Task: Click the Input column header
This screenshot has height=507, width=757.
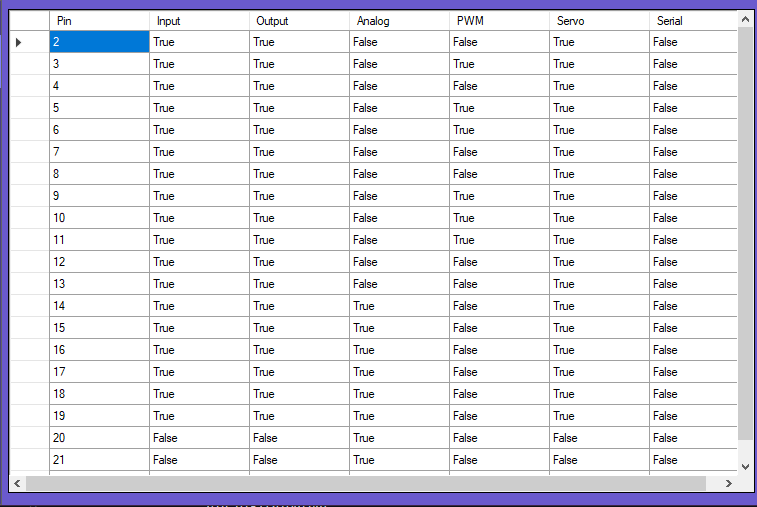Action: (199, 21)
